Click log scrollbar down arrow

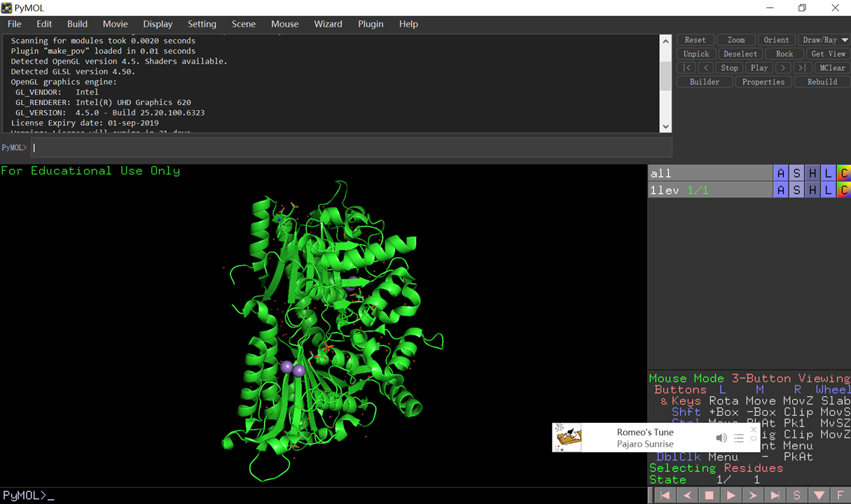(665, 127)
